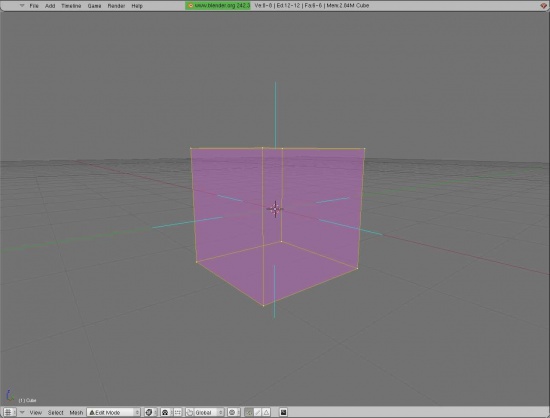
Task: Click the Fa:6-6 face count text
Action: tap(313, 6)
